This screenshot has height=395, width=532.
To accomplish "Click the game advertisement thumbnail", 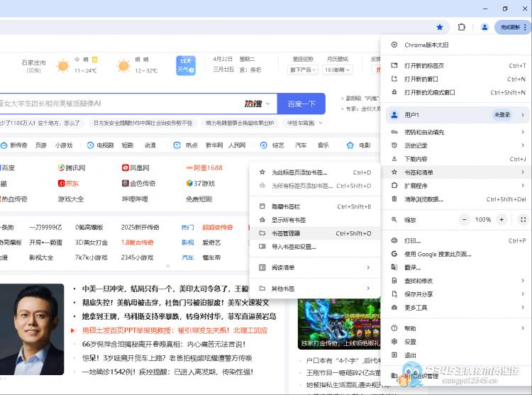I will point(339,324).
